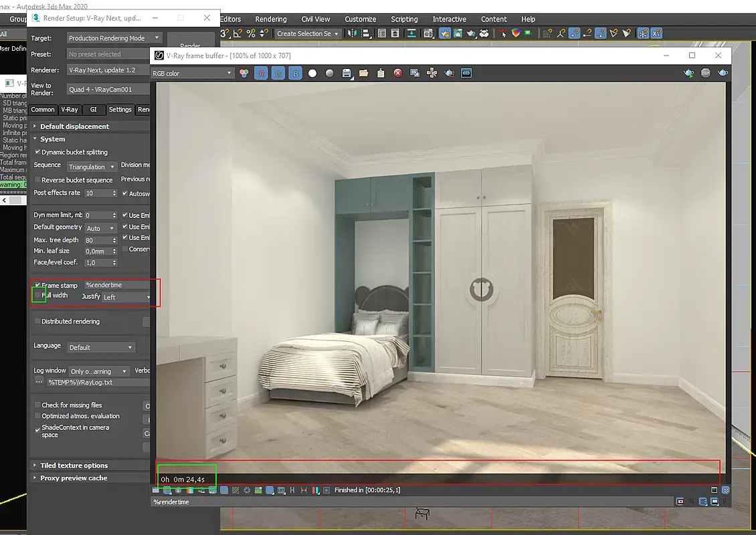The width and height of the screenshot is (756, 535).
Task: Duplicate to Max frame buffer icon
Action: point(415,74)
